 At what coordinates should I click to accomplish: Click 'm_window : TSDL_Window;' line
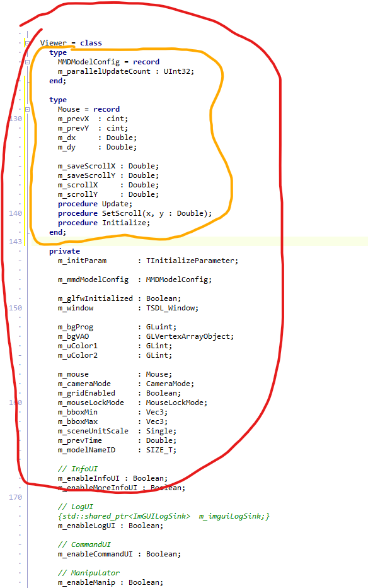[128, 308]
